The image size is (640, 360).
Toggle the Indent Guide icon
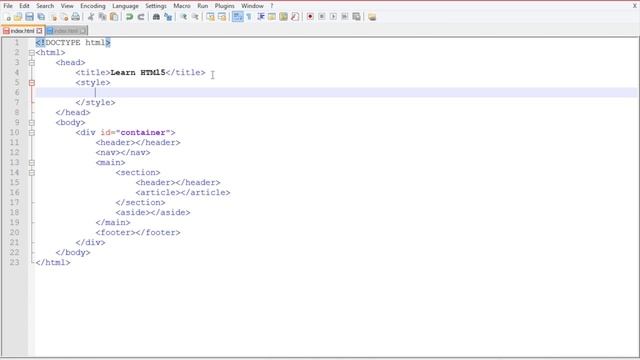261,17
